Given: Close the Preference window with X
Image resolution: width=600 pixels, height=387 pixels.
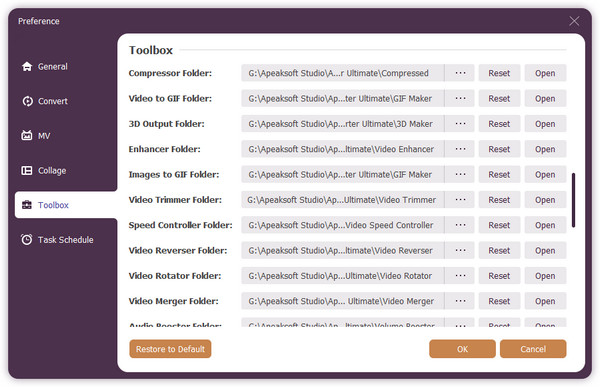Looking at the screenshot, I should [x=574, y=21].
